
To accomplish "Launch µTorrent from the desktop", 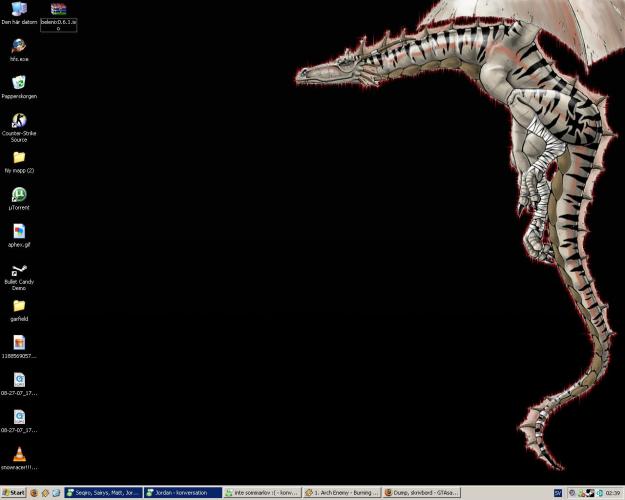I will click(19, 195).
